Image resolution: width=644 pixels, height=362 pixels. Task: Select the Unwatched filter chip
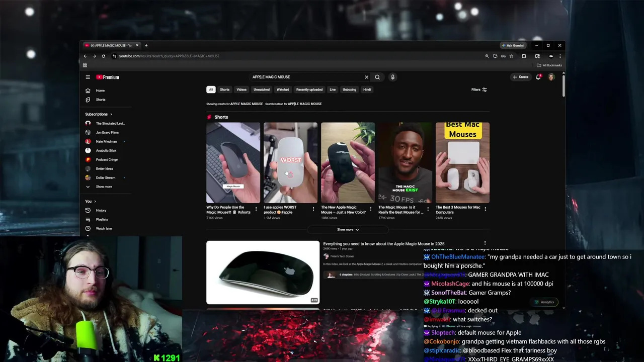pos(262,89)
